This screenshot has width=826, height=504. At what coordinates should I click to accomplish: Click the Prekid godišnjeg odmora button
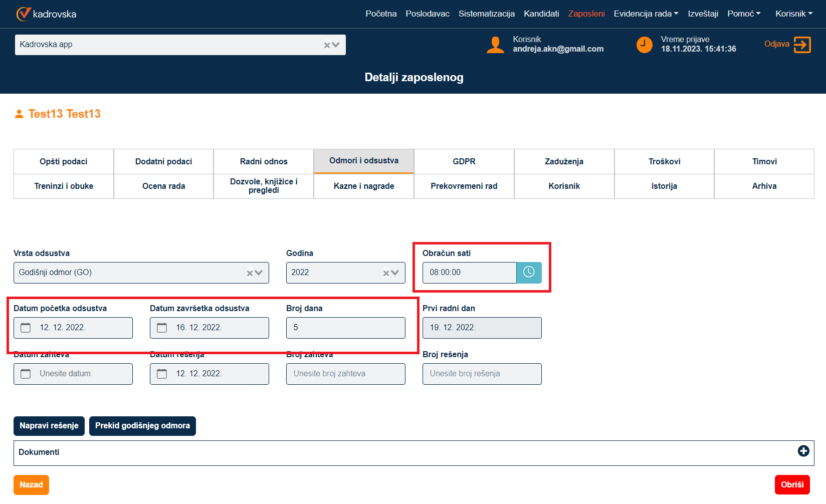142,426
